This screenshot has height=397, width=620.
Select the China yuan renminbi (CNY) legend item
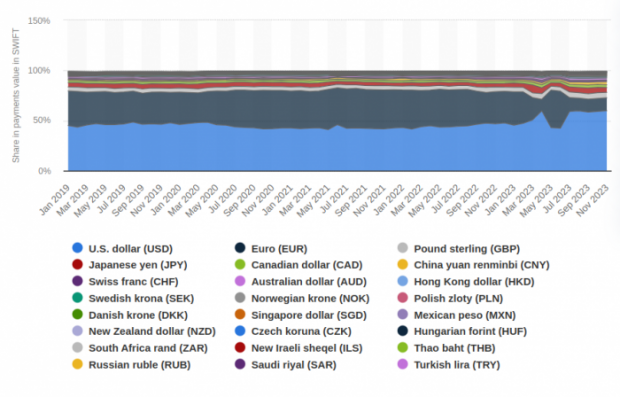(x=474, y=265)
